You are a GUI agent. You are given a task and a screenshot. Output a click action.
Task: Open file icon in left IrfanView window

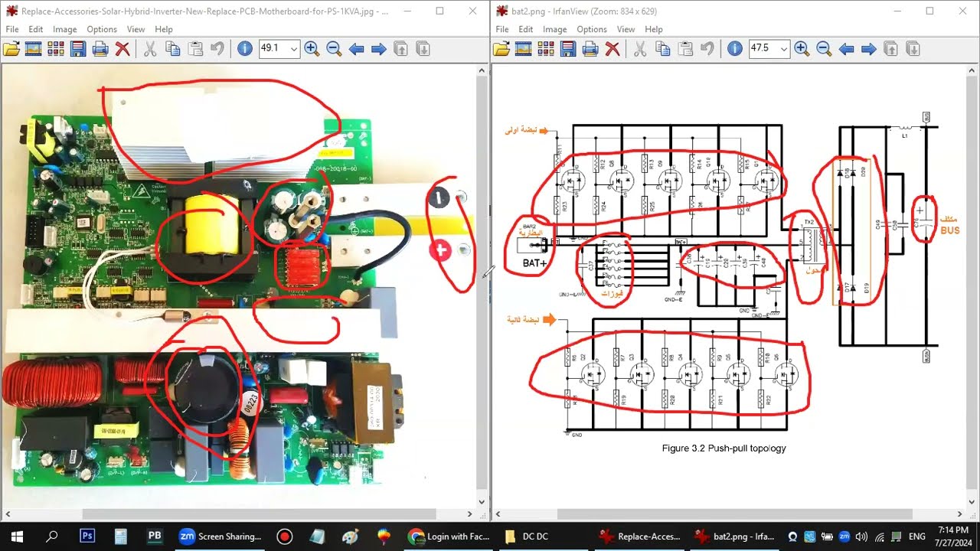tap(11, 49)
